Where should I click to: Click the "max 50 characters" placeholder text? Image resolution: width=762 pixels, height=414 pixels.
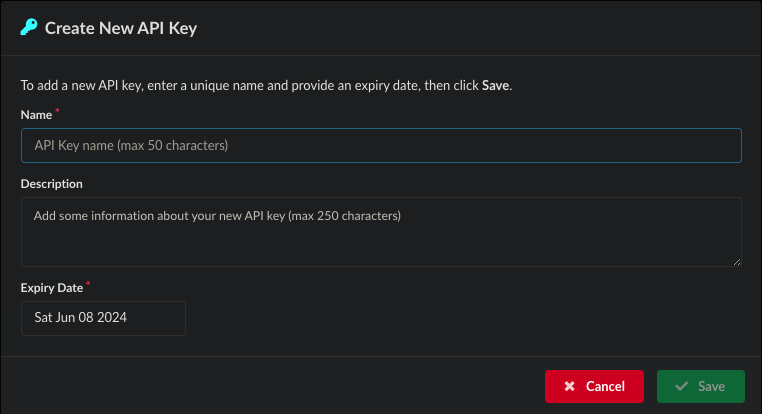click(173, 146)
